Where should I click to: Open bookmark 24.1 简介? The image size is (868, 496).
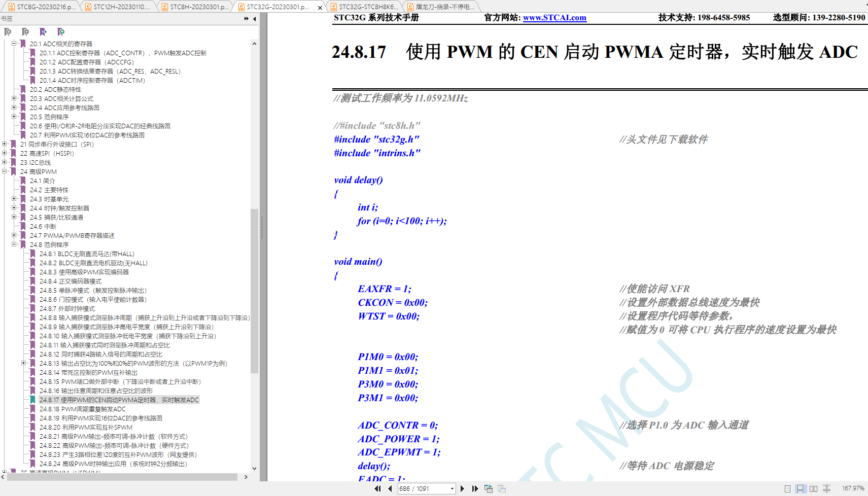[x=42, y=181]
